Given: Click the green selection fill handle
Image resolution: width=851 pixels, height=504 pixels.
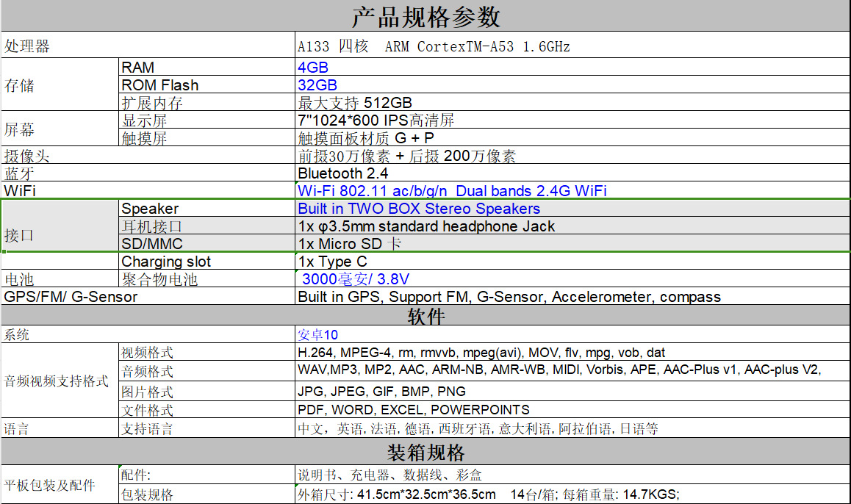Looking at the screenshot, I should click(4, 252).
